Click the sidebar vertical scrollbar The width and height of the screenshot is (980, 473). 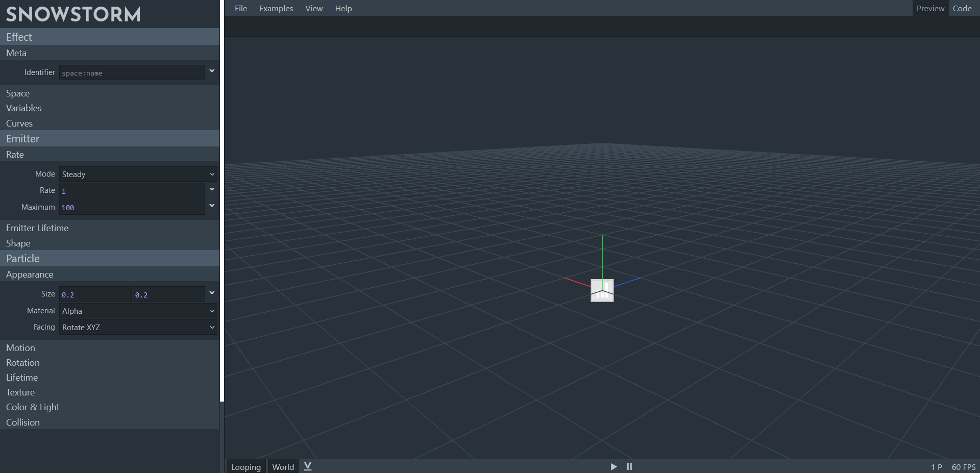point(222,201)
